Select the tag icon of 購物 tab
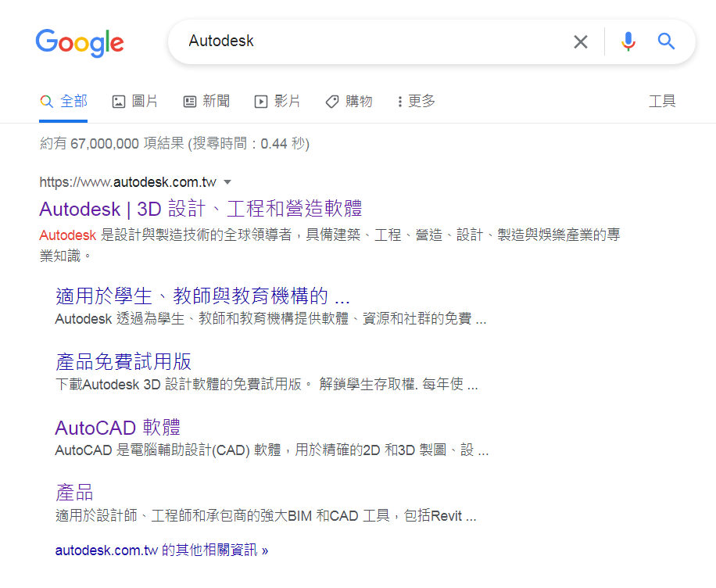The height and width of the screenshot is (588, 716). coord(332,102)
